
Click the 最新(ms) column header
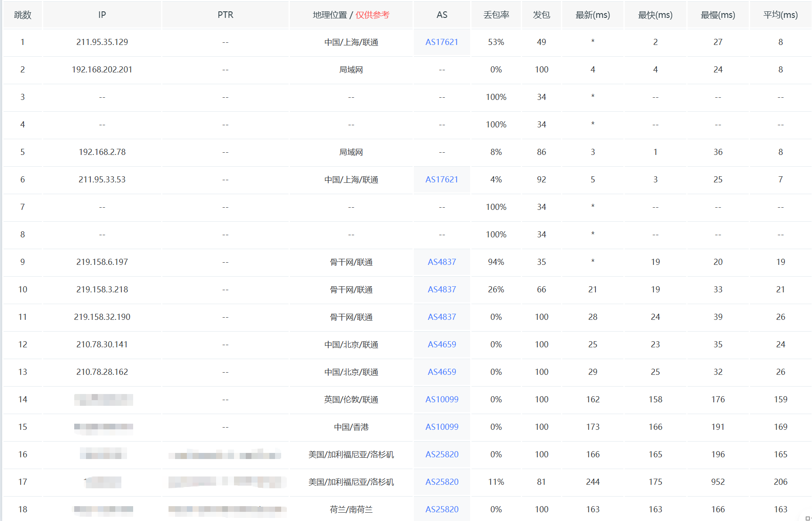[x=593, y=15]
